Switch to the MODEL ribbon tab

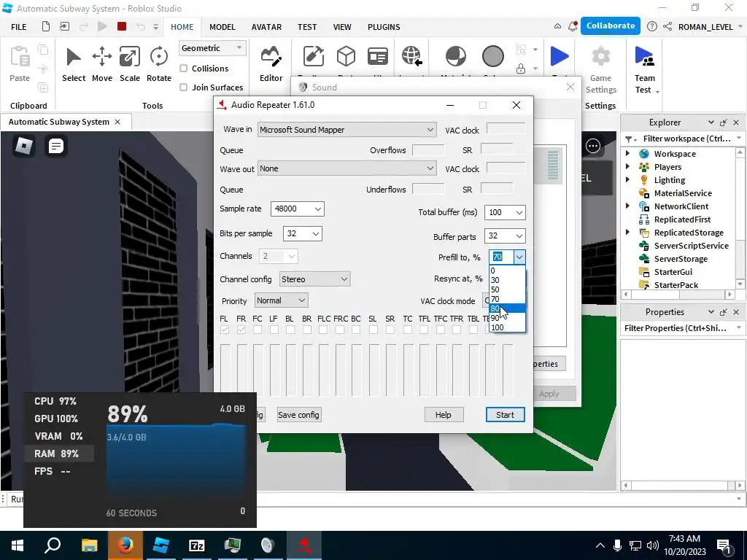(222, 27)
